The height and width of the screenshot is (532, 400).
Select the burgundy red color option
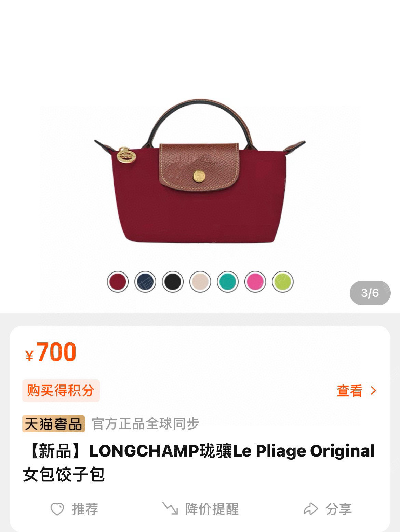tap(118, 282)
